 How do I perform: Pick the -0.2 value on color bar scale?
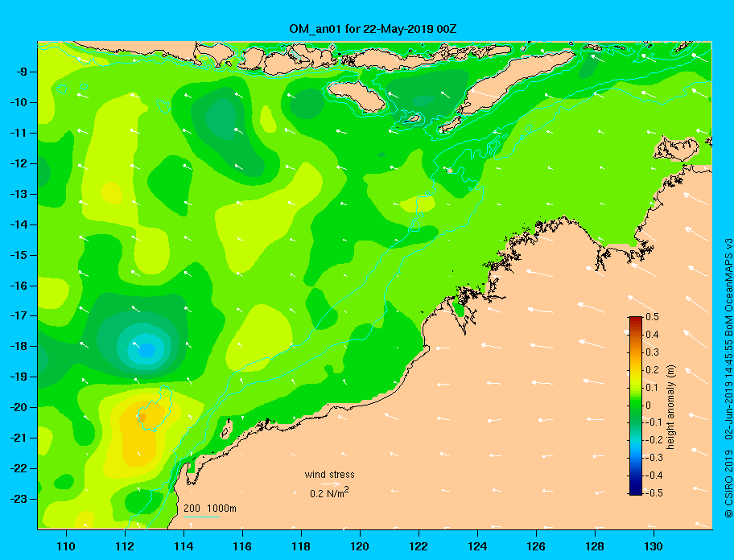(654, 440)
